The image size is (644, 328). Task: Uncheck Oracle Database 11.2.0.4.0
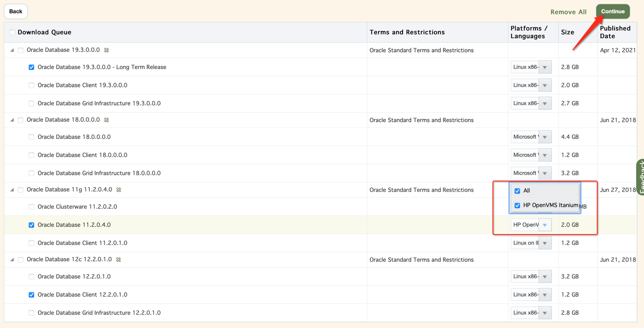click(x=31, y=225)
